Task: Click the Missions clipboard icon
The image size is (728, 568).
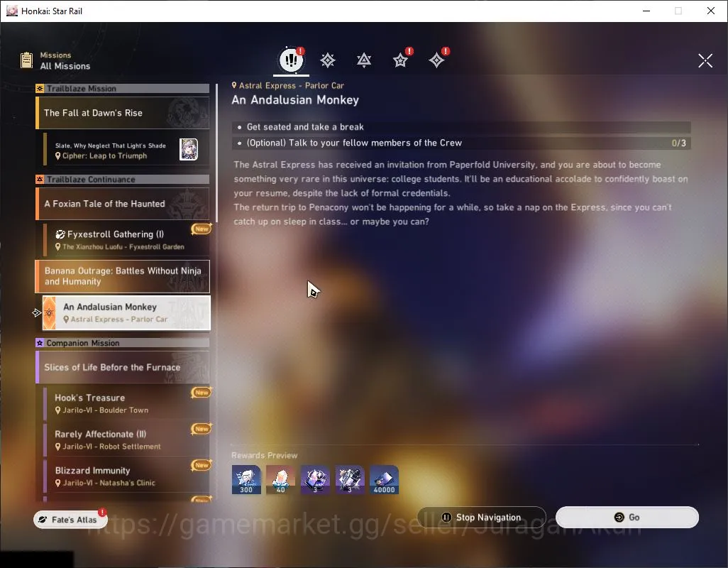Action: (x=27, y=60)
